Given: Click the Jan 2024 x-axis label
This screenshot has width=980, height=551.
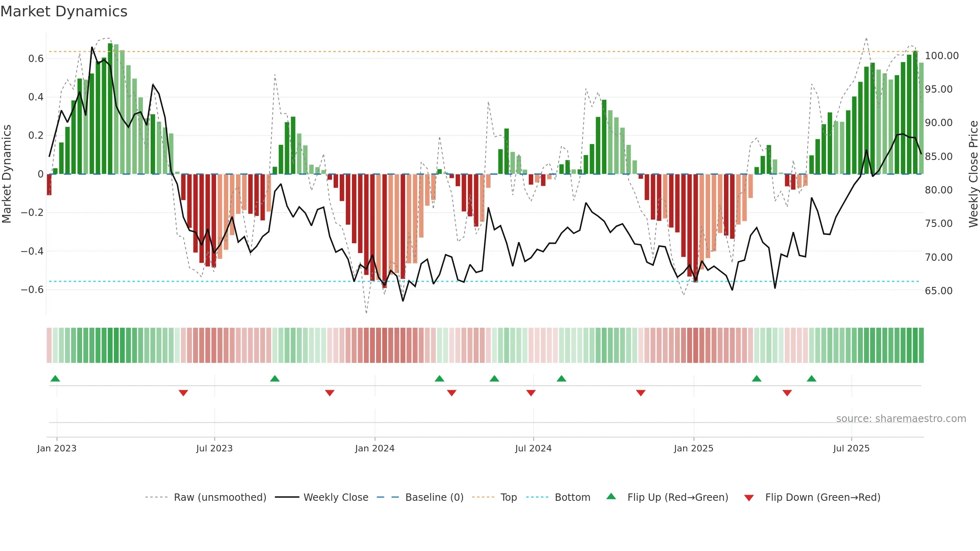Looking at the screenshot, I should (375, 448).
